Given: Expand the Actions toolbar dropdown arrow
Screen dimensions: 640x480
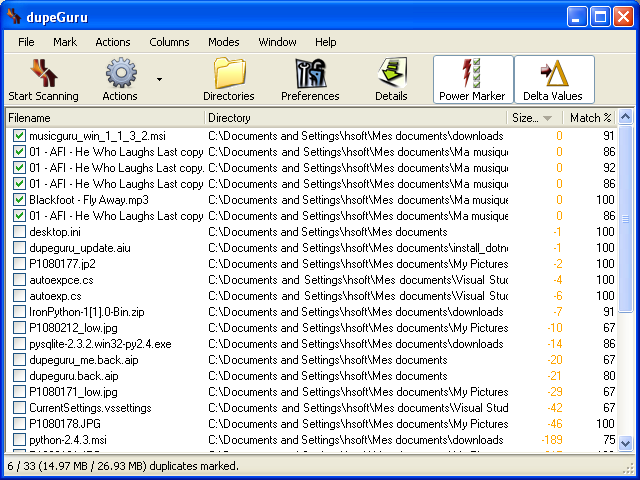Looking at the screenshot, I should (160, 79).
